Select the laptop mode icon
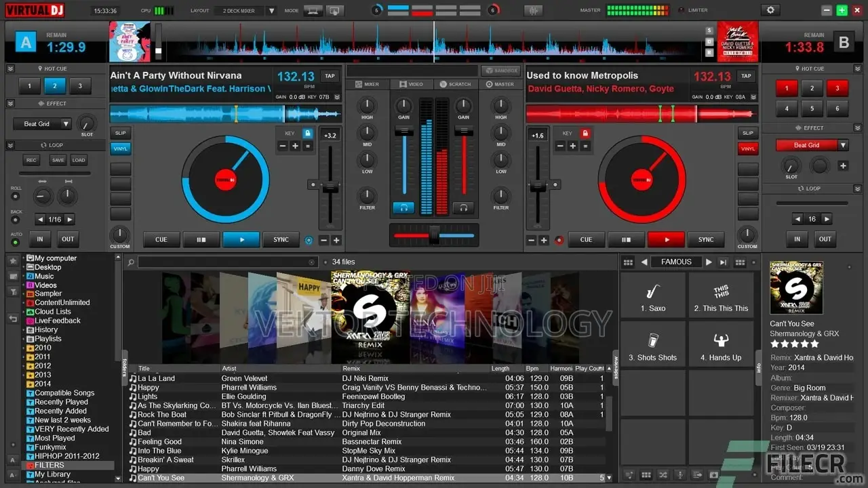This screenshot has width=868, height=488. pyautogui.click(x=313, y=11)
